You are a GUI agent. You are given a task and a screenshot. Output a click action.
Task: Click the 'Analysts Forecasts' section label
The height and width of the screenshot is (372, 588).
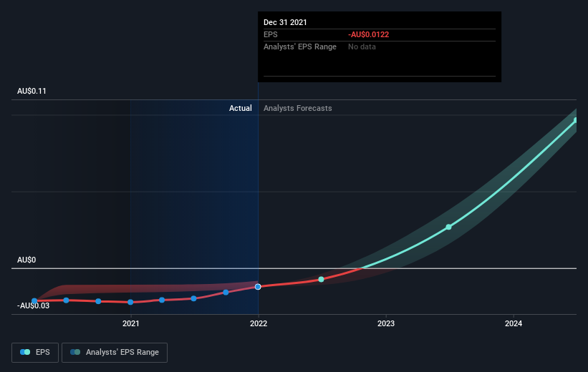(297, 108)
